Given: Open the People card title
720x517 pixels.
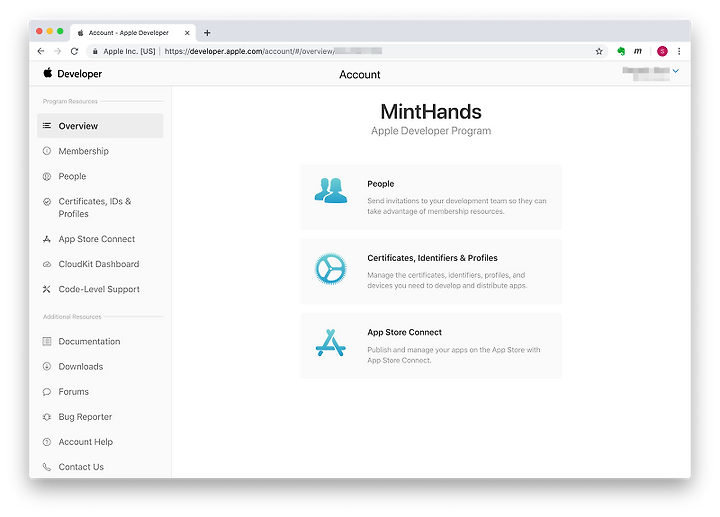Looking at the screenshot, I should [381, 184].
